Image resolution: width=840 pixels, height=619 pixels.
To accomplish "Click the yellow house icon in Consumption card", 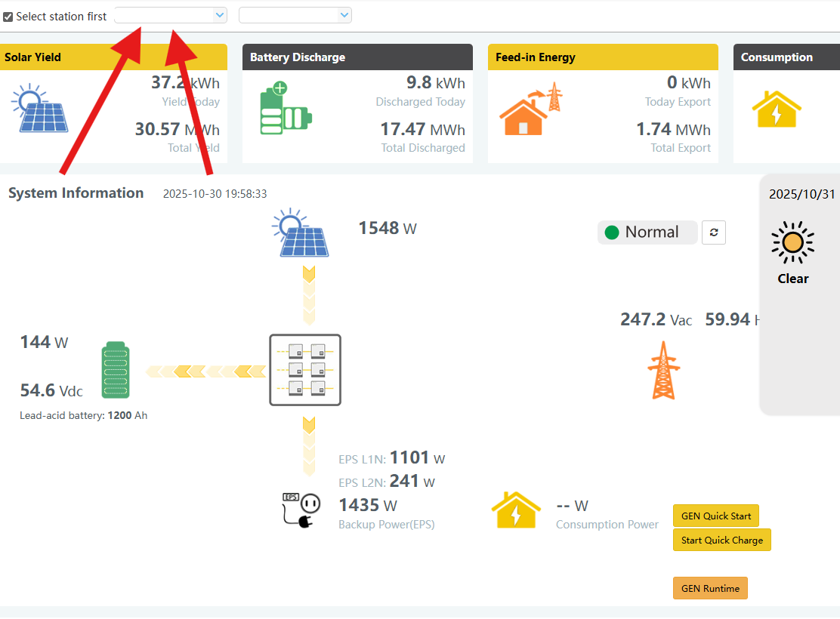I will point(776,110).
